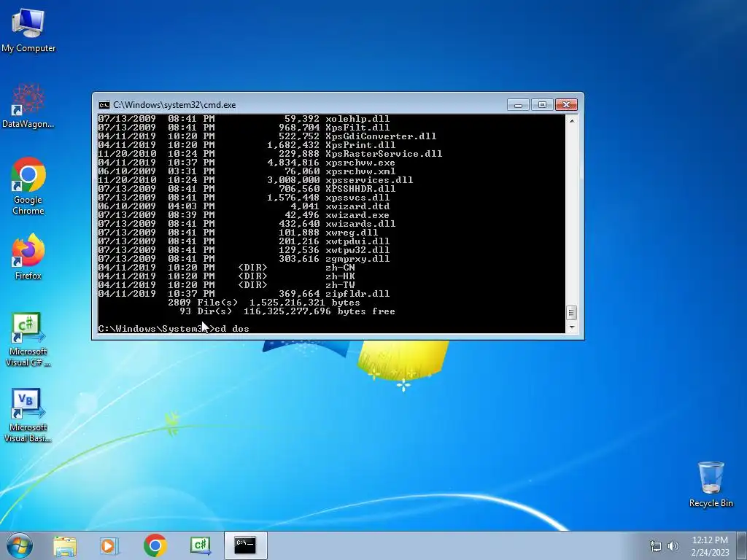Open the cmd.exe title bar system icon
The height and width of the screenshot is (560, 747).
[104, 105]
